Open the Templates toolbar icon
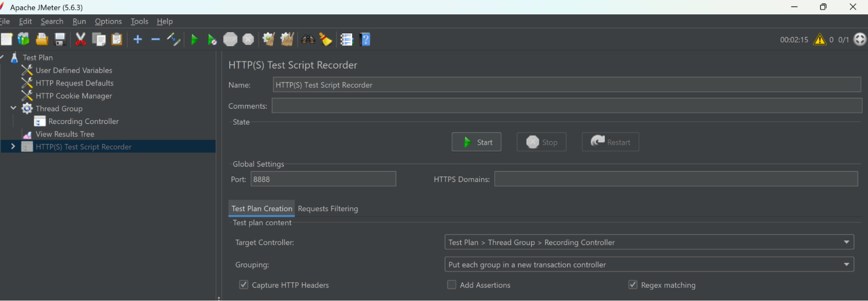868x301 pixels. (x=23, y=39)
